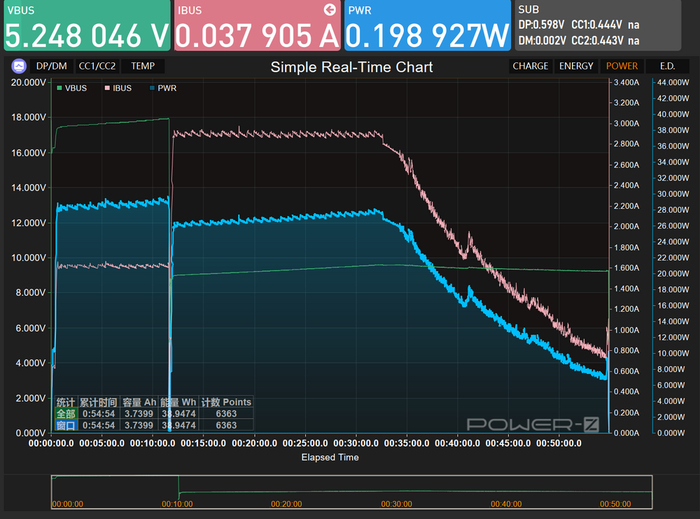Enable the TEMP chart button

tap(143, 66)
